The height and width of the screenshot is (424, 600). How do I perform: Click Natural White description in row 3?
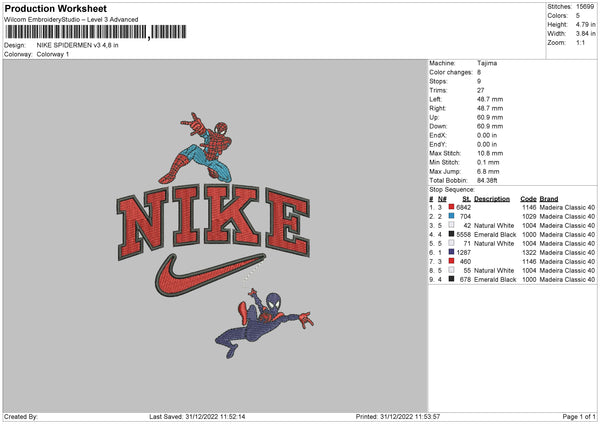494,225
